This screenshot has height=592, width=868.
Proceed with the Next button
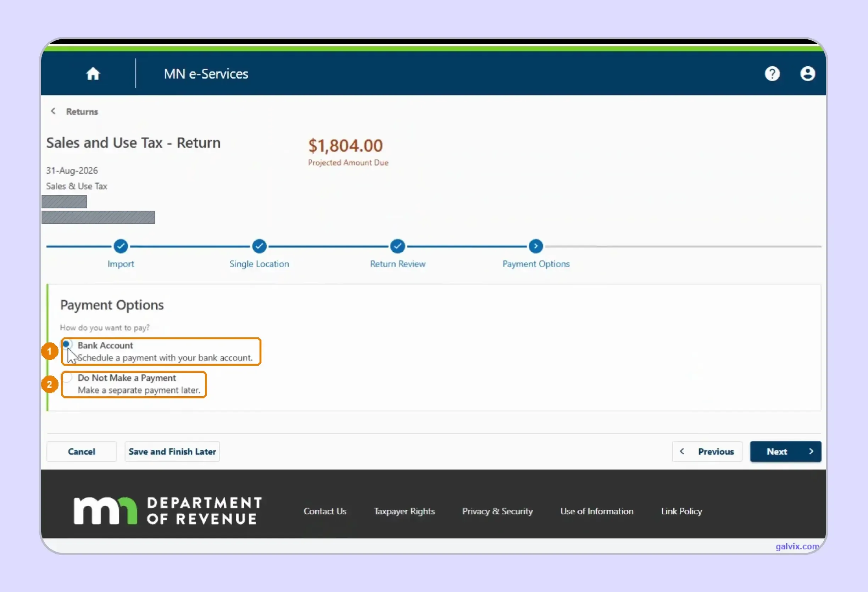785,451
